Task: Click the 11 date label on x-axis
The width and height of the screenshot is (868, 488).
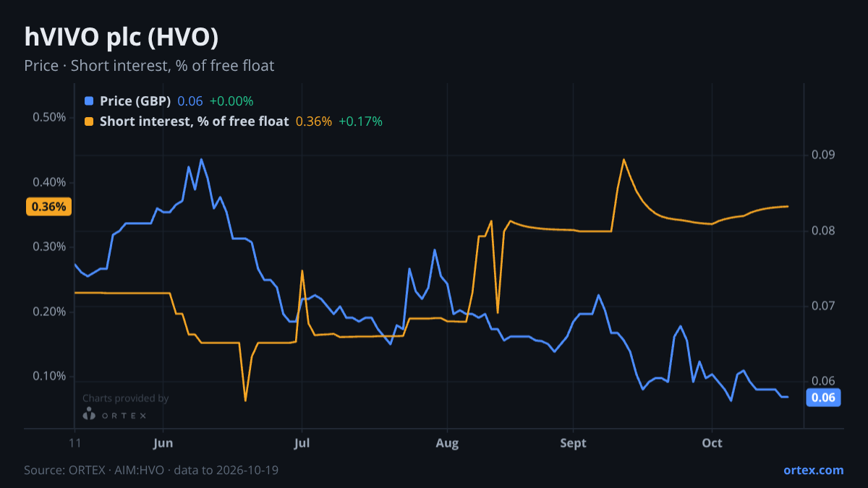Action: click(75, 442)
